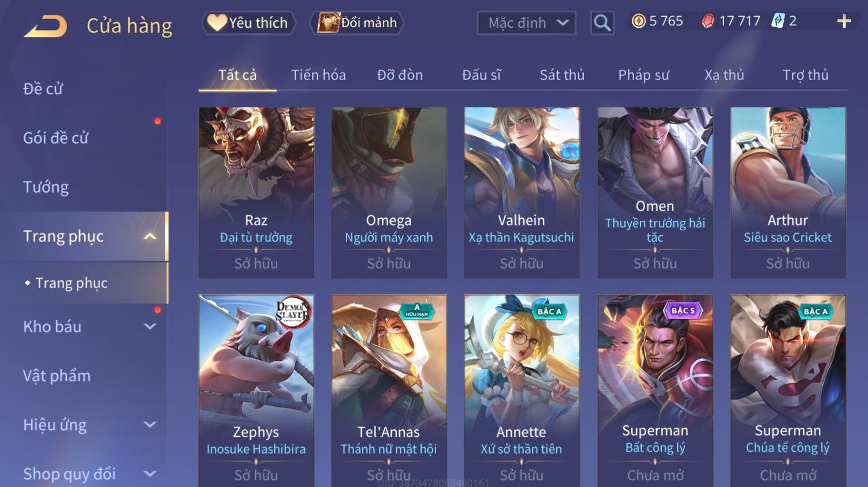Tap the red ruby currency icon
The width and height of the screenshot is (868, 487).
click(707, 21)
